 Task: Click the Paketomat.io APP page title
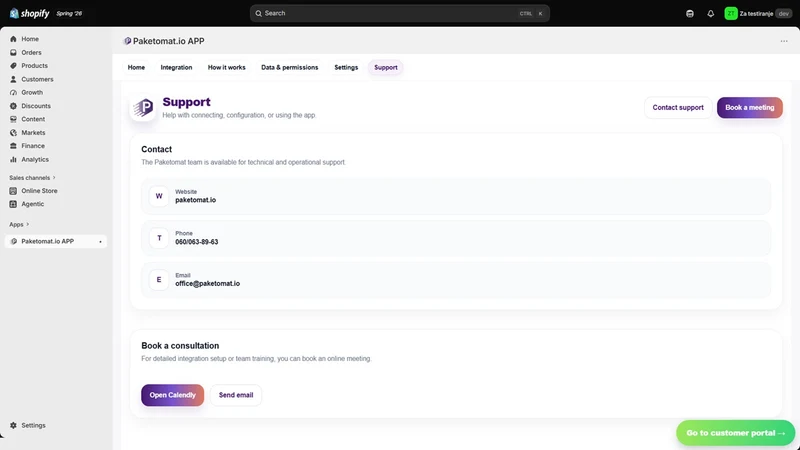(168, 41)
